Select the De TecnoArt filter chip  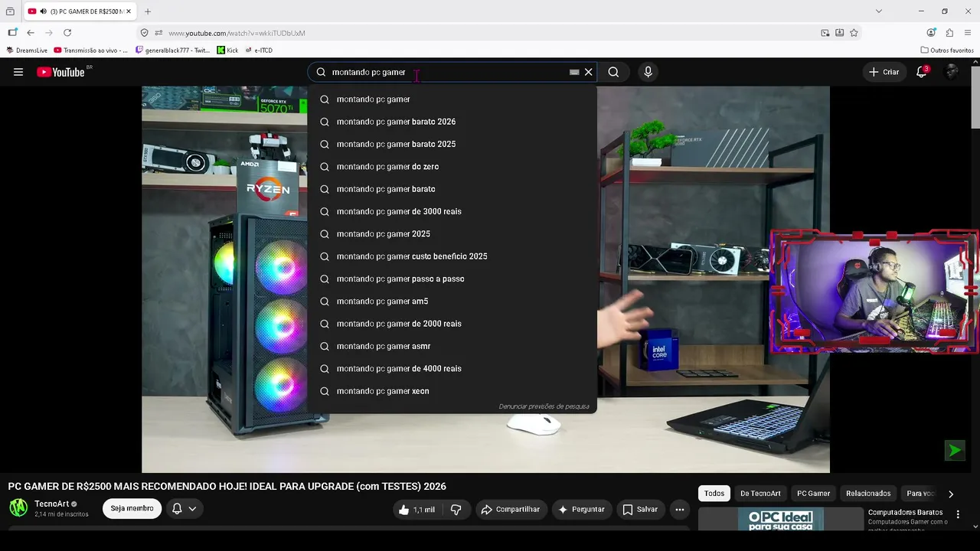[760, 494]
